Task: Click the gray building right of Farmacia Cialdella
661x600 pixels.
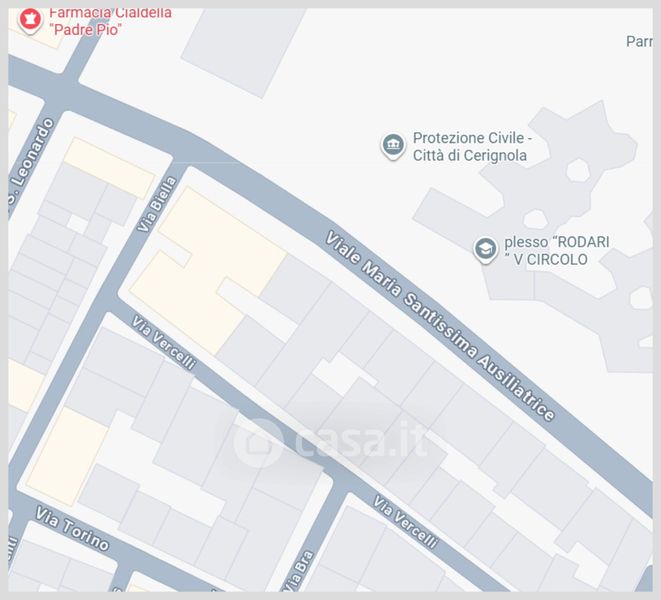Action: (244, 53)
